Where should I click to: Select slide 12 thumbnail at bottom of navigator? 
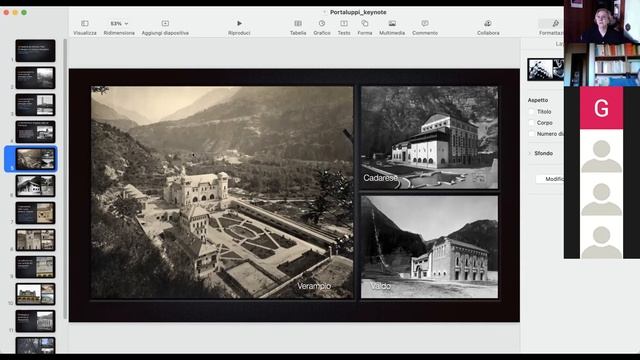[36, 345]
